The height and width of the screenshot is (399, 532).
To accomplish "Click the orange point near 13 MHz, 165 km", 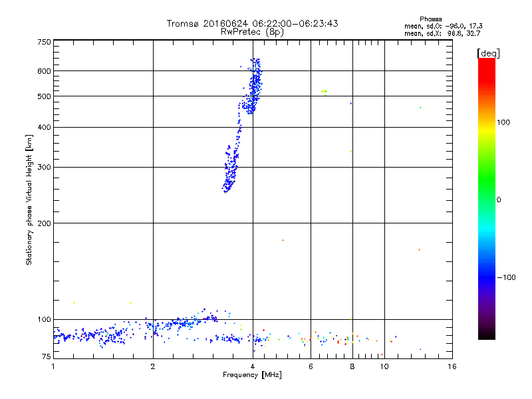I will [420, 250].
